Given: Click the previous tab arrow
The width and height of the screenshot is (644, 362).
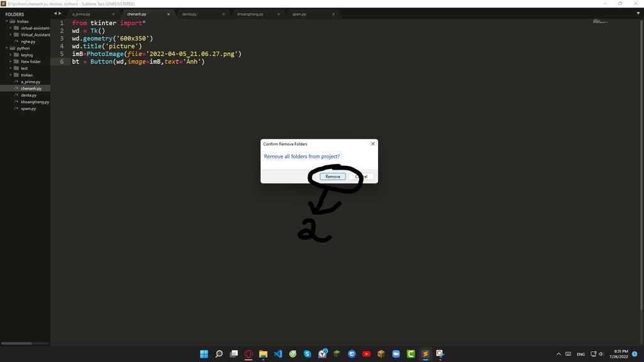Looking at the screenshot, I should (55, 14).
